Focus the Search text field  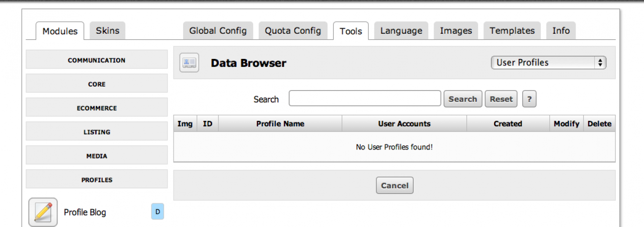pos(365,99)
